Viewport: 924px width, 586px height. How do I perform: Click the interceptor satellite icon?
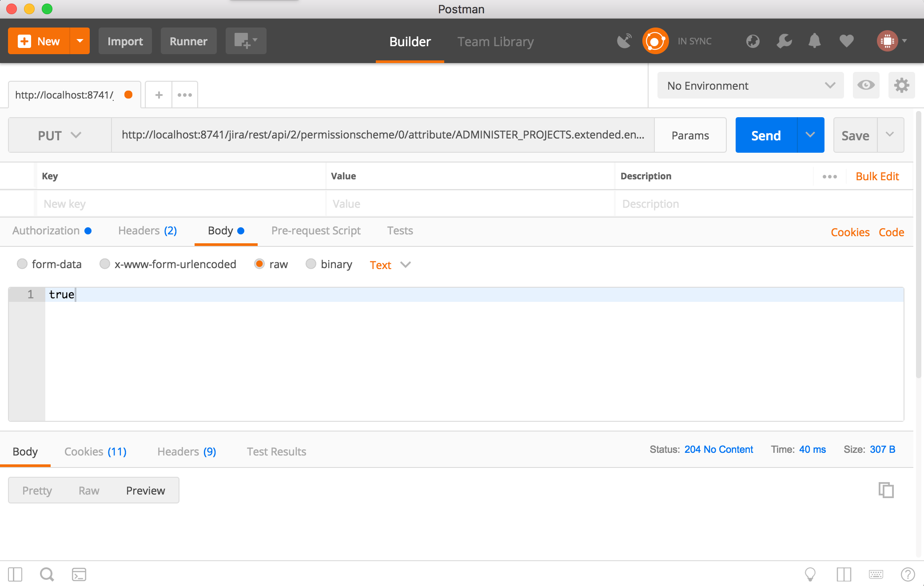pyautogui.click(x=624, y=41)
